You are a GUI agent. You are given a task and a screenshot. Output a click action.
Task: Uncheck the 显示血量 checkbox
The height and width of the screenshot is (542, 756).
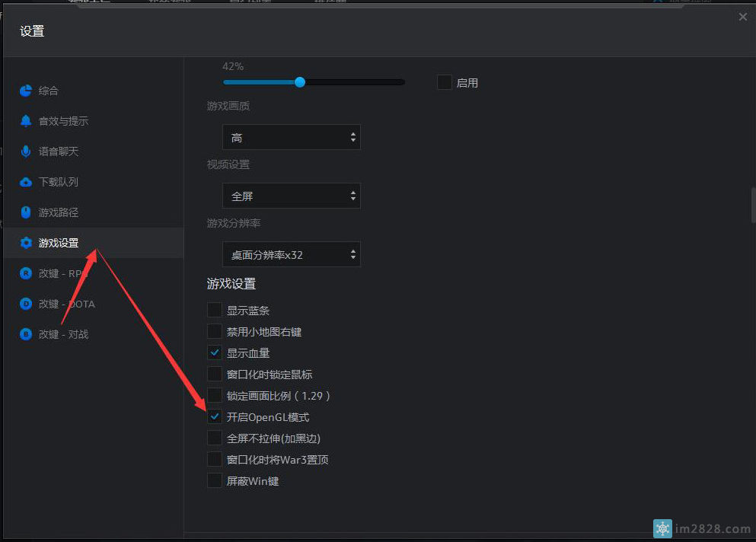click(x=215, y=353)
